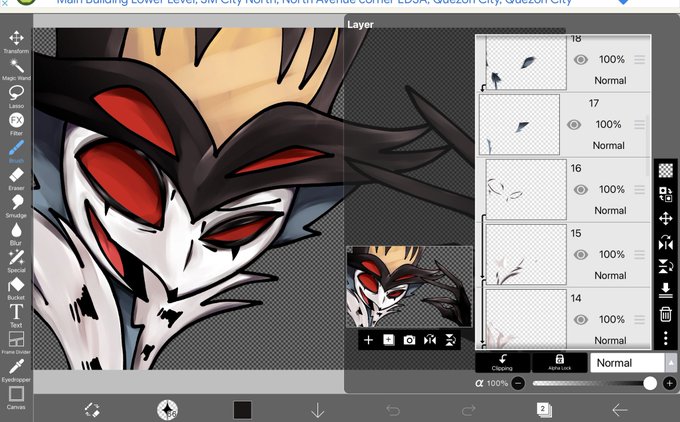Select layer 14 thumbnail

[x=526, y=318]
